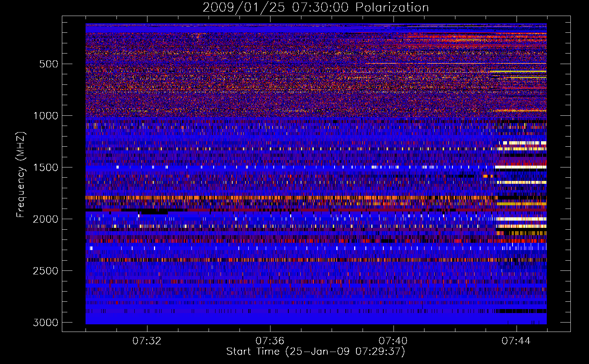This screenshot has height=364, width=589.
Task: Select the 1500 frequency axis label
Action: click(46, 167)
